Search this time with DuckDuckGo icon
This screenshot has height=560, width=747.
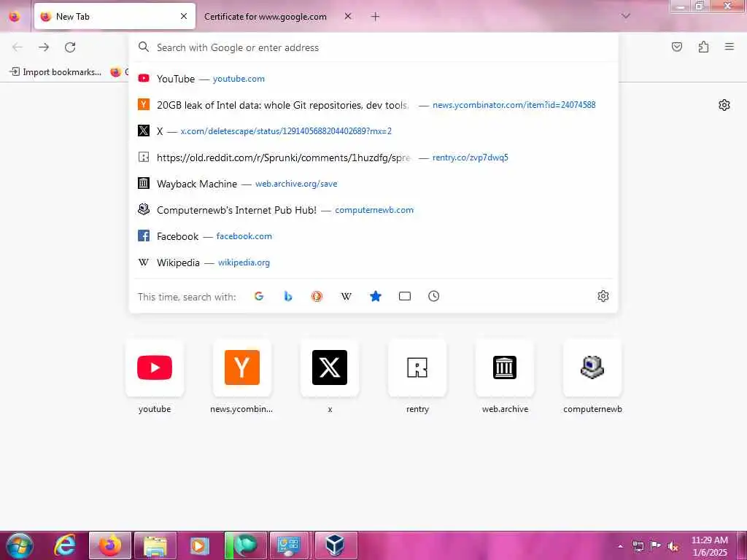[x=317, y=296]
